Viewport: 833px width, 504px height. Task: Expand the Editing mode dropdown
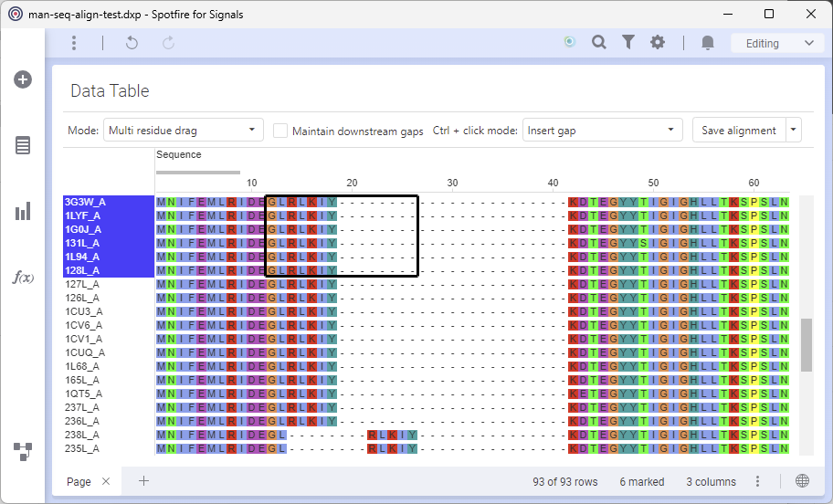(776, 43)
